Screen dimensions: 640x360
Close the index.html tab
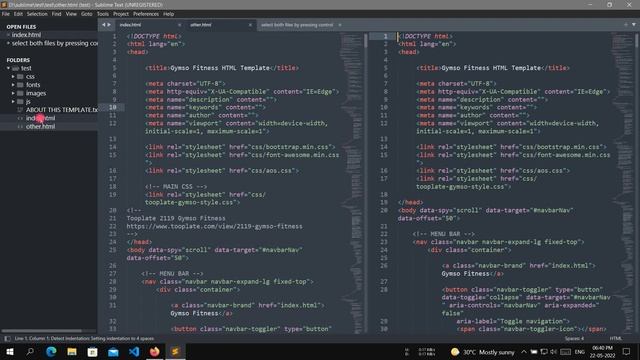(179, 25)
